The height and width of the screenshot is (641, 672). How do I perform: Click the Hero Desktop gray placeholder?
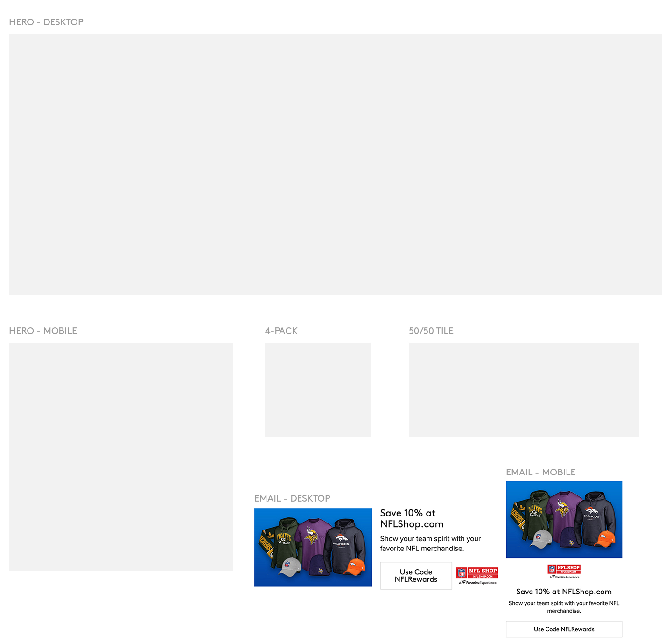pos(335,164)
